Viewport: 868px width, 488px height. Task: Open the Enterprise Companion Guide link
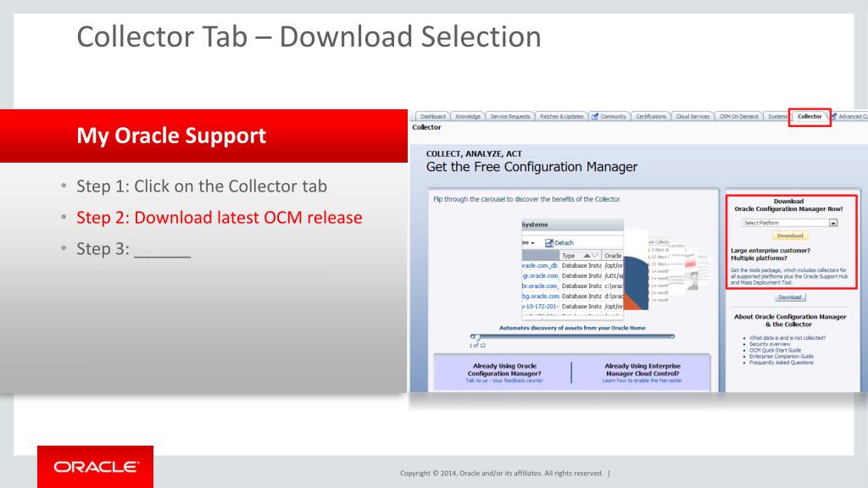click(781, 357)
